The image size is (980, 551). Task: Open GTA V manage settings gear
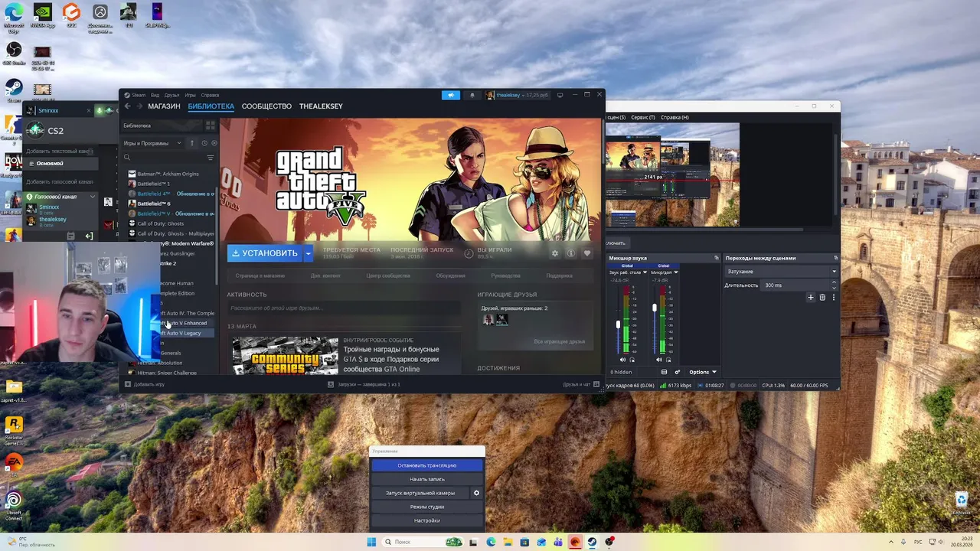(x=555, y=253)
